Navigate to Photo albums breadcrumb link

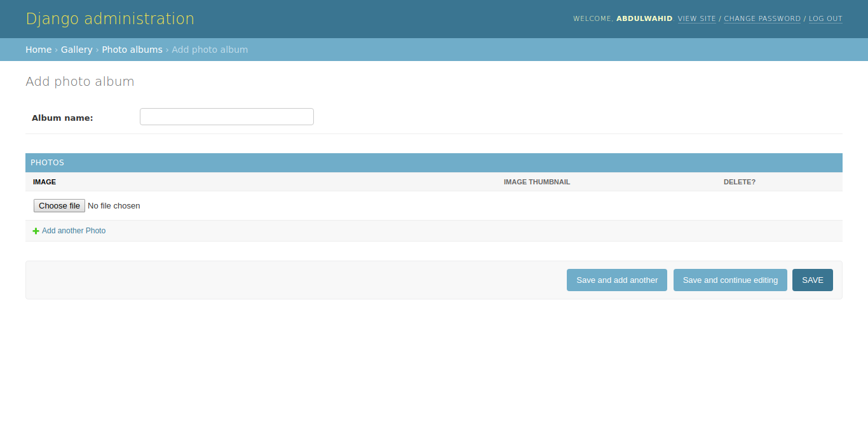tap(132, 50)
